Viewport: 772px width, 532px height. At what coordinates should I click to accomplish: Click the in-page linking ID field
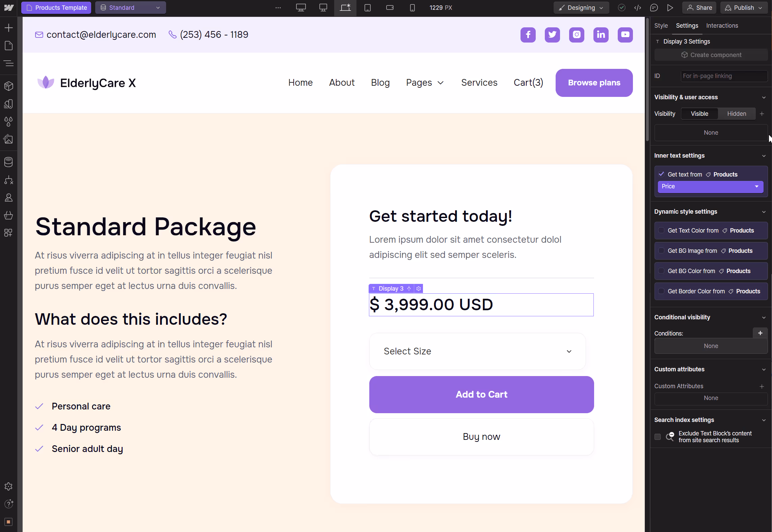[724, 76]
